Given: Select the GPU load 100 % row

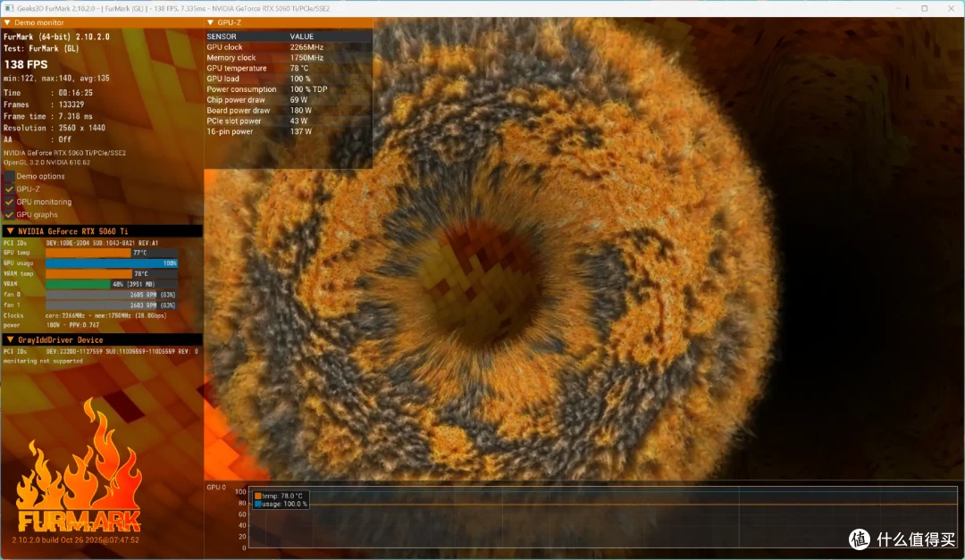Looking at the screenshot, I should pyautogui.click(x=288, y=79).
